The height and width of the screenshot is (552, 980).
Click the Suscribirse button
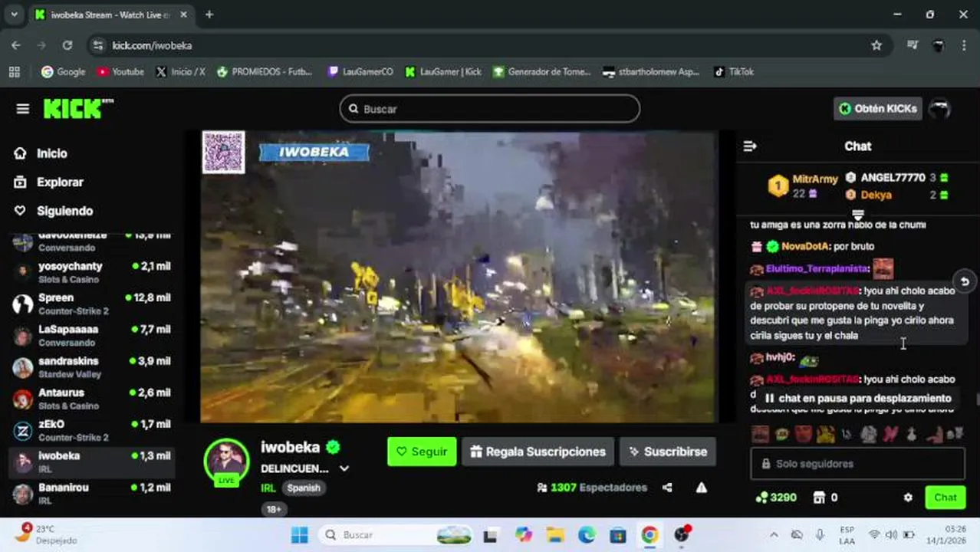[667, 452]
